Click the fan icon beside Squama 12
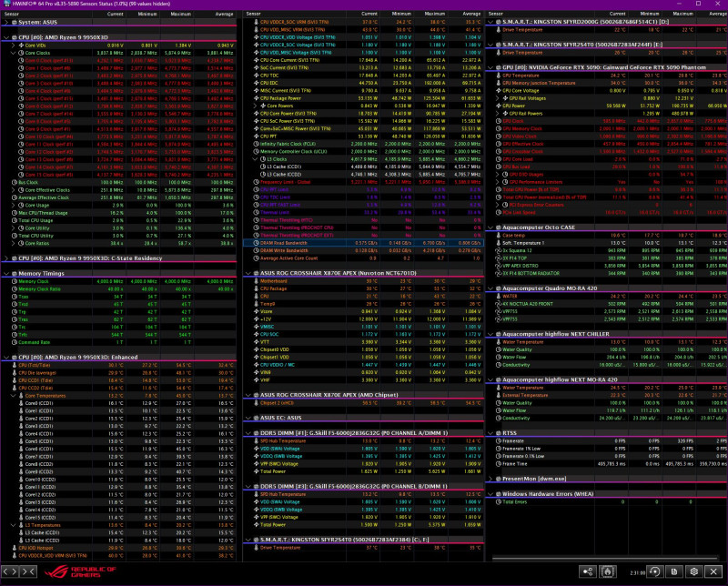This screenshot has height=586, width=728. click(x=499, y=251)
